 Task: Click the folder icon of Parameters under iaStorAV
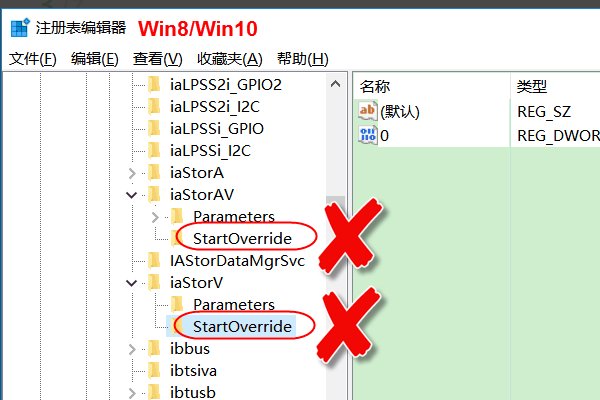pos(177,217)
